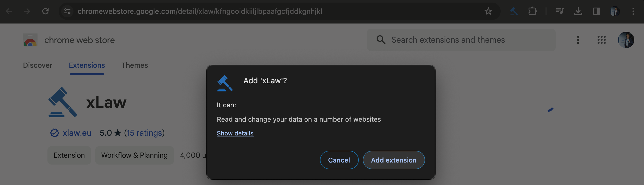Bookmark the page with the star icon
Image resolution: width=644 pixels, height=185 pixels.
tap(488, 11)
